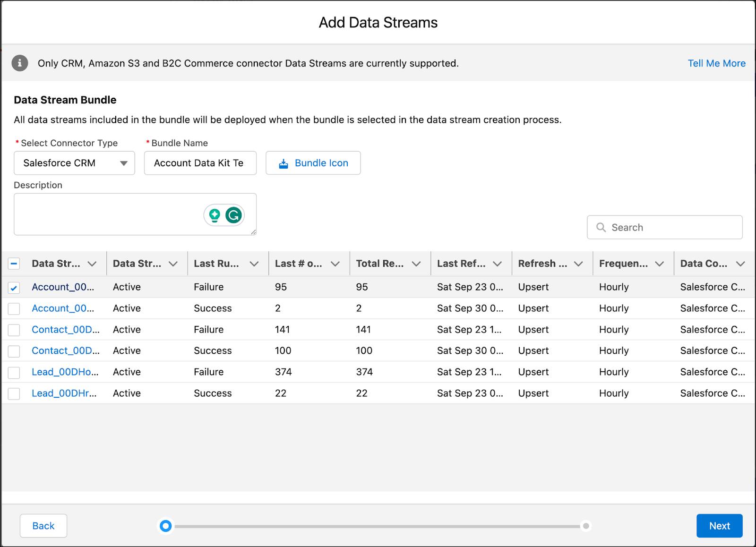Screen dimensions: 756x547
Task: Click the Tell Me More link
Action: point(716,63)
